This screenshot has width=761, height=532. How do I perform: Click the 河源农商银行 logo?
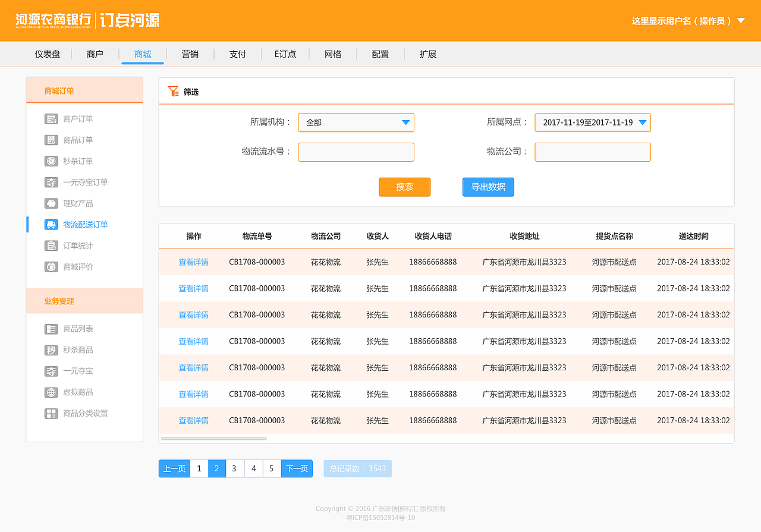click(x=54, y=21)
